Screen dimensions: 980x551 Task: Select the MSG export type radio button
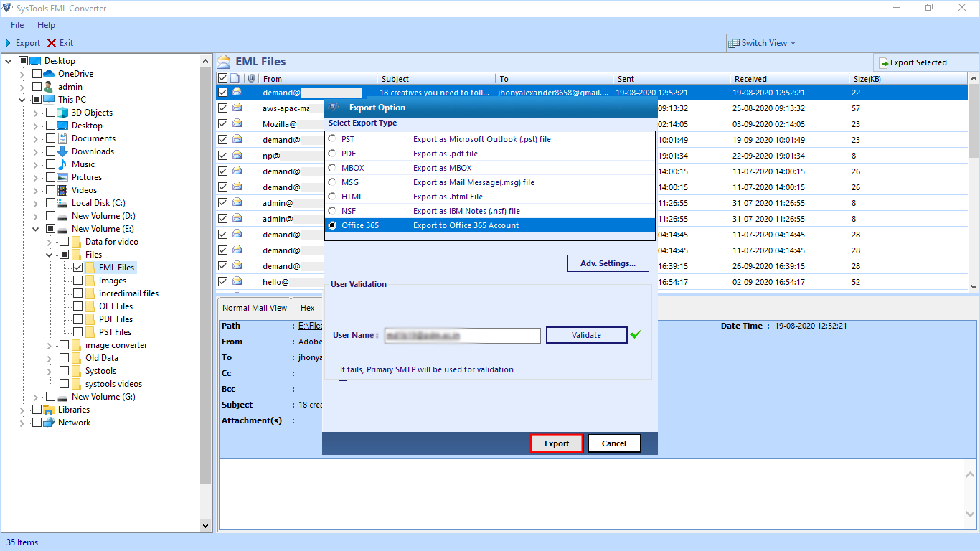click(331, 182)
